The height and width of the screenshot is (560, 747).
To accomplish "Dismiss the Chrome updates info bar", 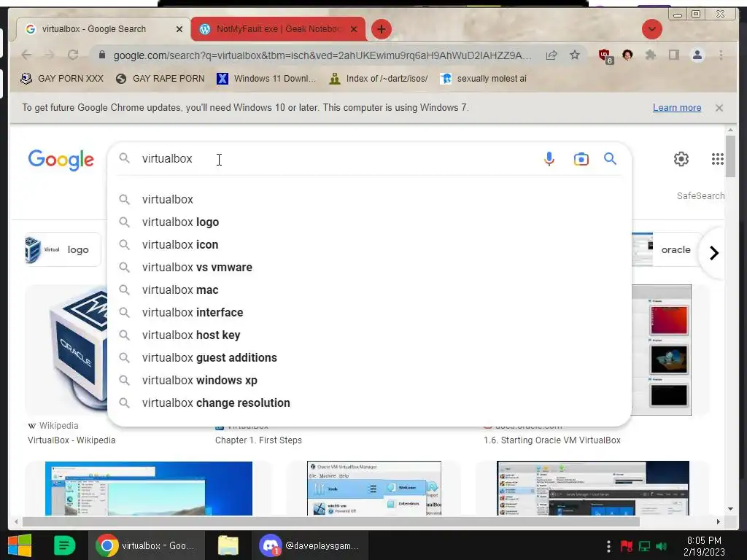I will pos(719,108).
